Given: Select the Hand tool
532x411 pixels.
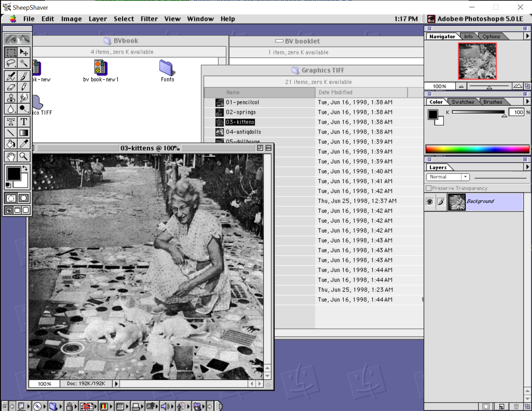Looking at the screenshot, I should (11, 157).
